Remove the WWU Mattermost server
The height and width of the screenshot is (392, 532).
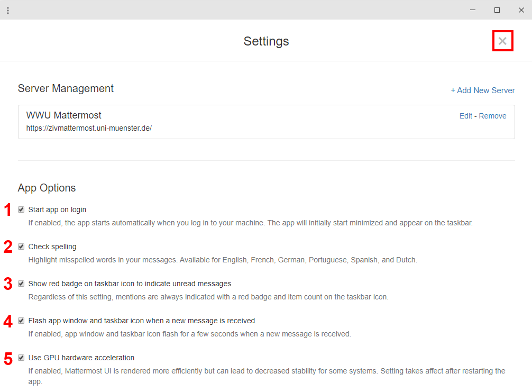click(x=492, y=116)
